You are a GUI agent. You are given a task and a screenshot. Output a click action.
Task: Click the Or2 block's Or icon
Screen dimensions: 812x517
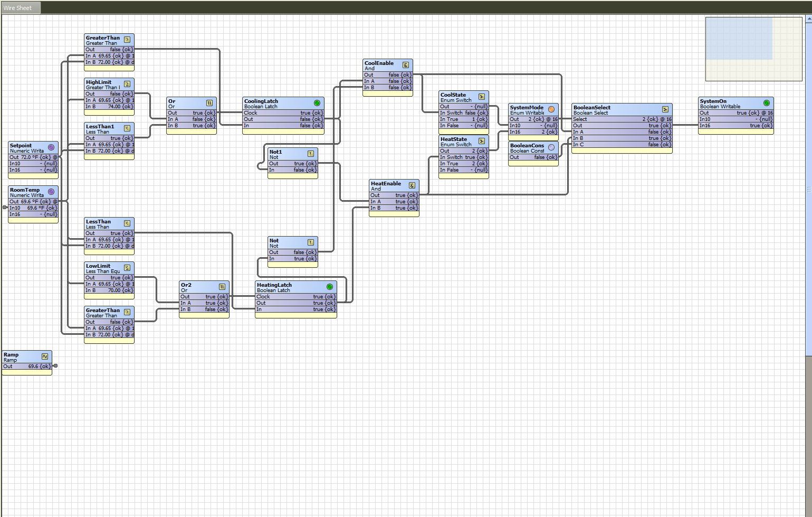click(x=222, y=287)
